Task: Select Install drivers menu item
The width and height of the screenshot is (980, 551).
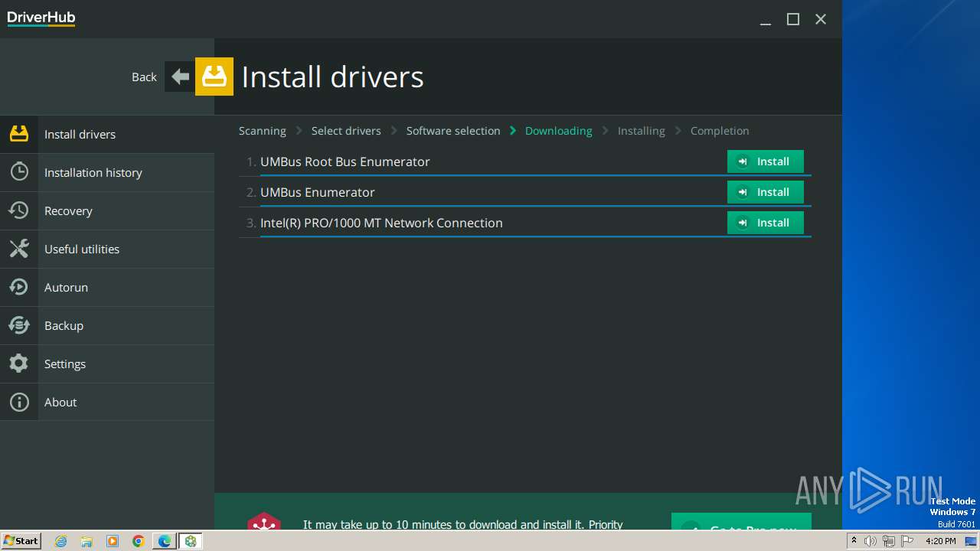Action: pos(107,134)
